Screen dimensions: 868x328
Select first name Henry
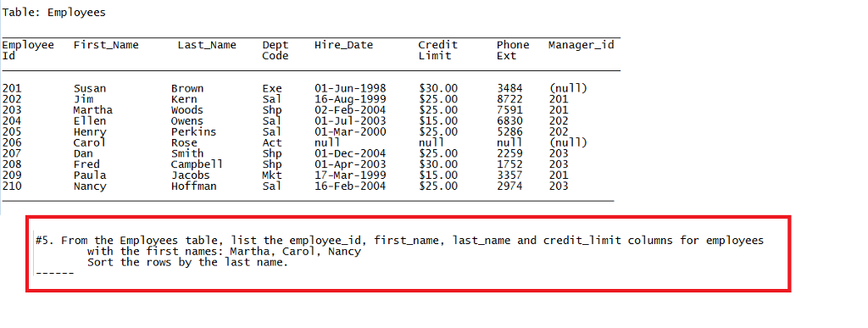(90, 132)
